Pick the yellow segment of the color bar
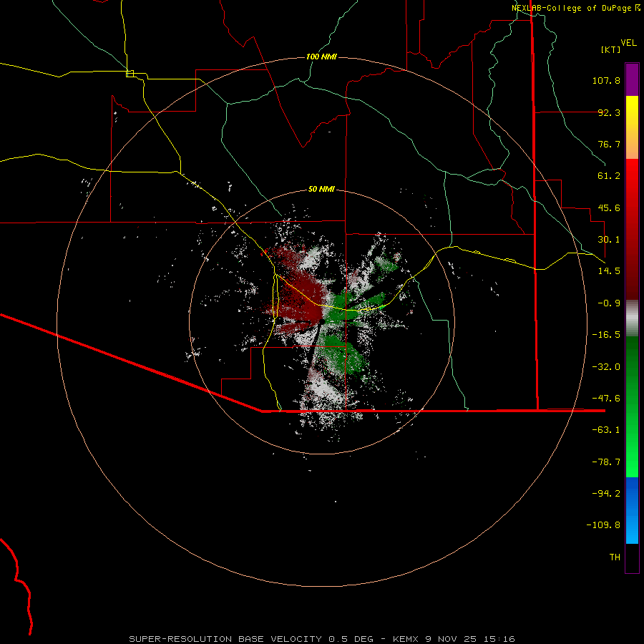 pos(632,111)
